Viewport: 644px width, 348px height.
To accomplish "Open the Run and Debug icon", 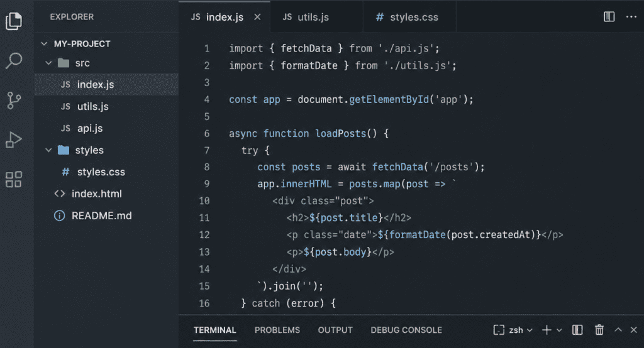I will [14, 140].
